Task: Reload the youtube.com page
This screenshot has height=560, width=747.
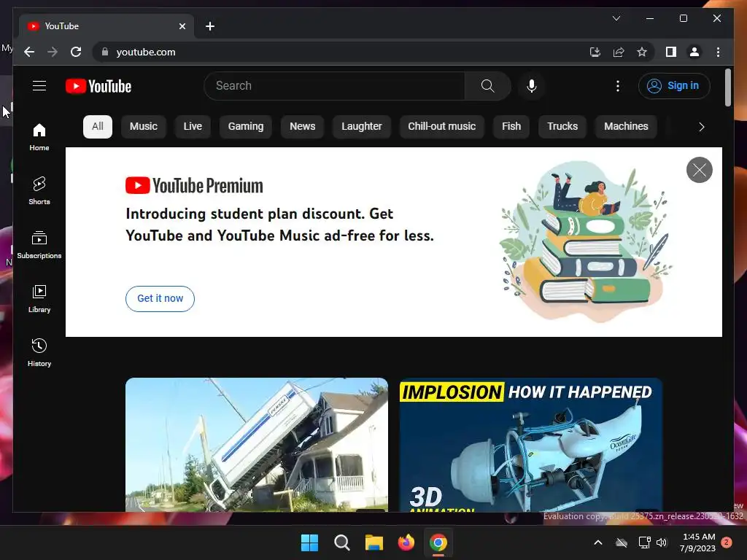Action: pos(76,52)
